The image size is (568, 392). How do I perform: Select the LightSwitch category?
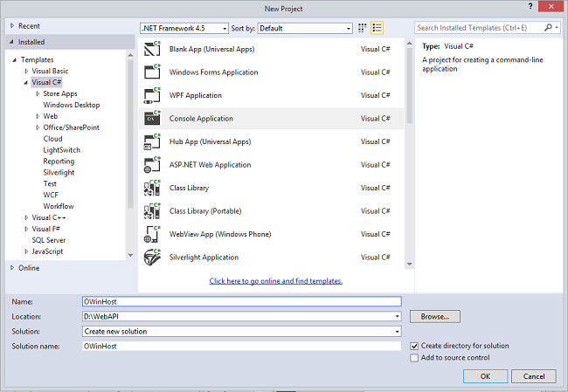click(61, 150)
